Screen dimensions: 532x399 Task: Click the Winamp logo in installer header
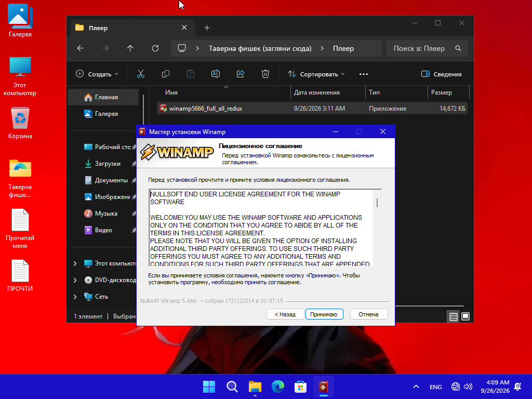(177, 153)
